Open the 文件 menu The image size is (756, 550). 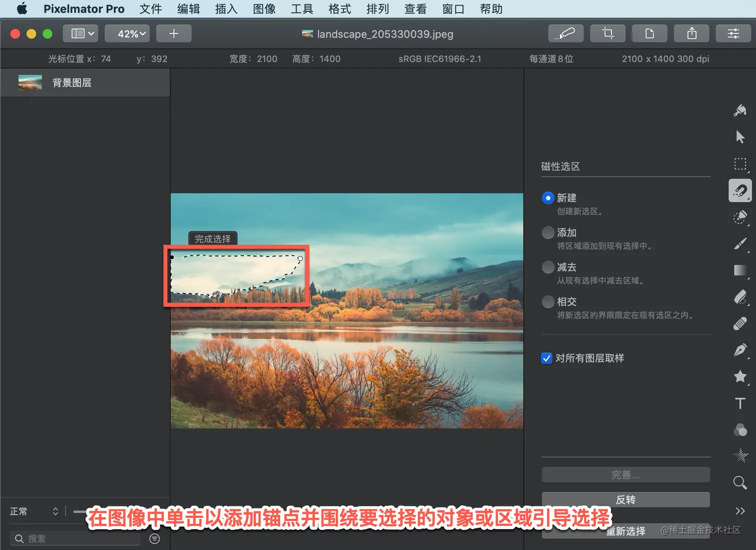(150, 9)
